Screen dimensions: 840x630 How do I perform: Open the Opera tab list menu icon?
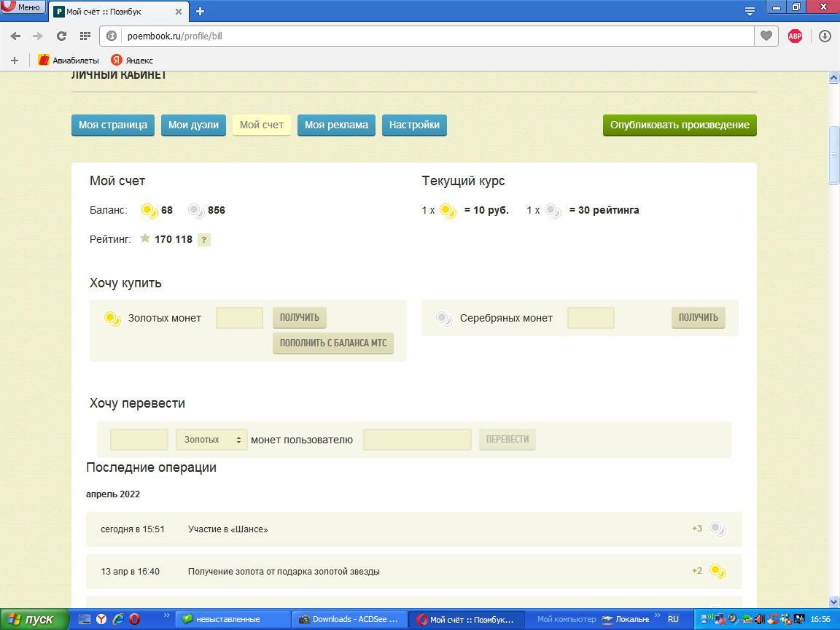tap(750, 11)
